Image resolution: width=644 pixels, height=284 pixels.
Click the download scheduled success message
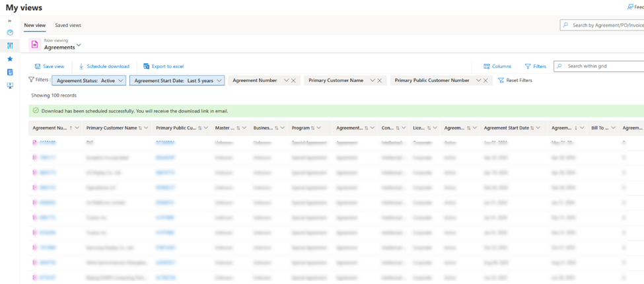[x=135, y=111]
